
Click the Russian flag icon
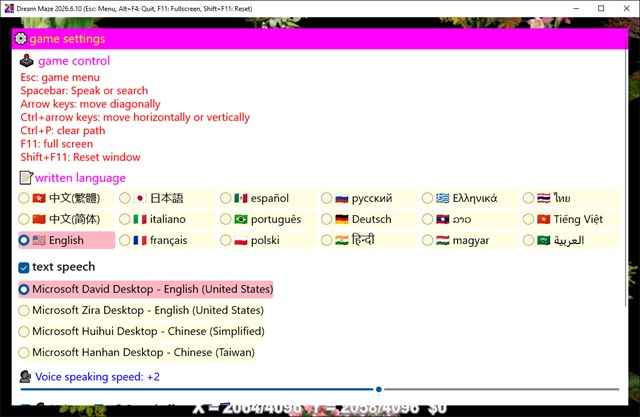coord(342,198)
